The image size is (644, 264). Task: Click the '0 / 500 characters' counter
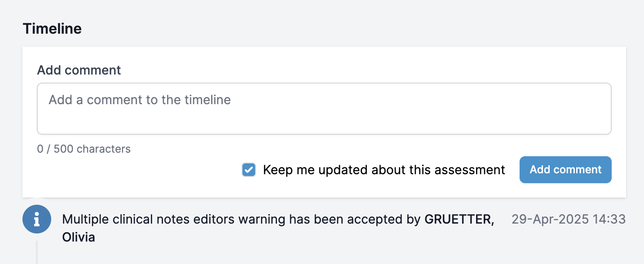[x=84, y=149]
